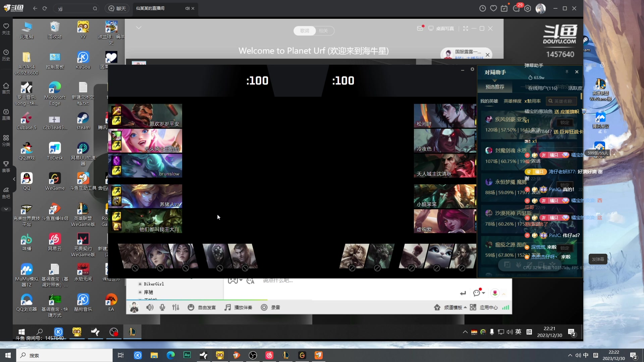Click the microphone icon in YY toolbar
This screenshot has height=362, width=644.
click(x=162, y=307)
